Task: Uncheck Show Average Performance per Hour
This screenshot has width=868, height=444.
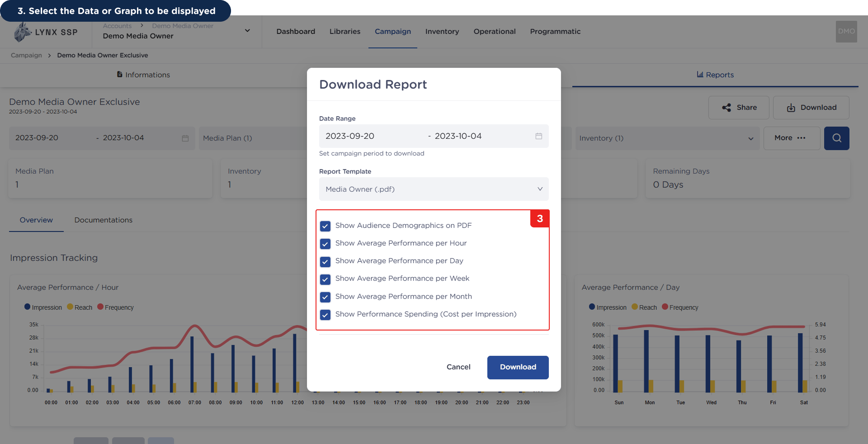Action: (x=325, y=244)
